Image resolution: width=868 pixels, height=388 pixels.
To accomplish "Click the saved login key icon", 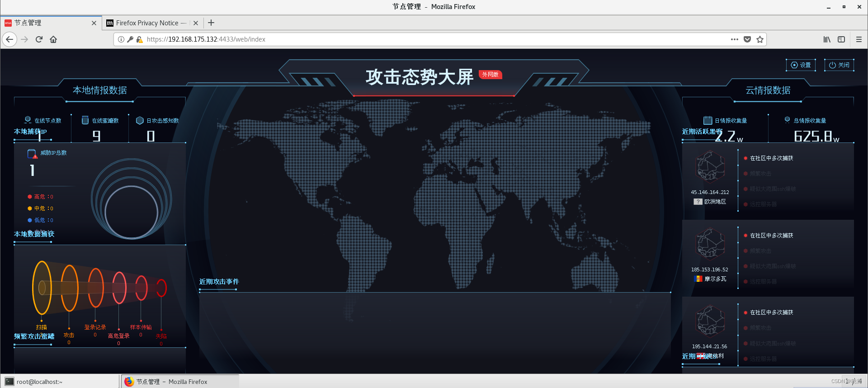I will [130, 39].
